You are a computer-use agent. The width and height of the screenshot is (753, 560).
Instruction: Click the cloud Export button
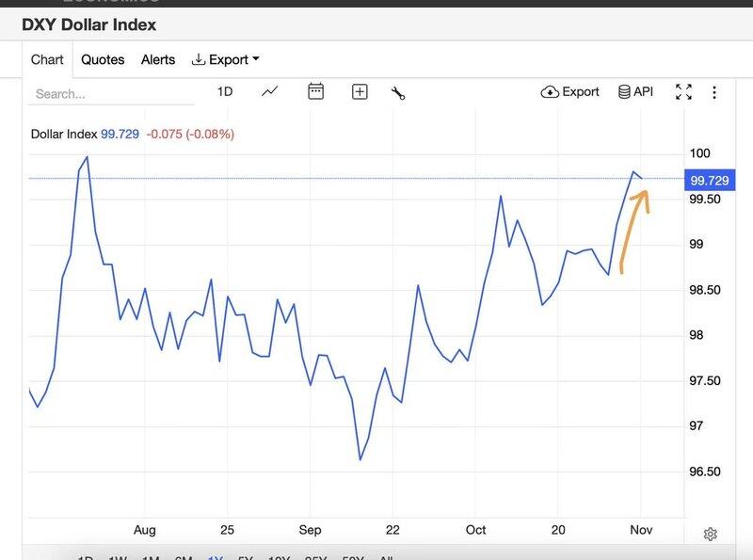click(x=569, y=91)
